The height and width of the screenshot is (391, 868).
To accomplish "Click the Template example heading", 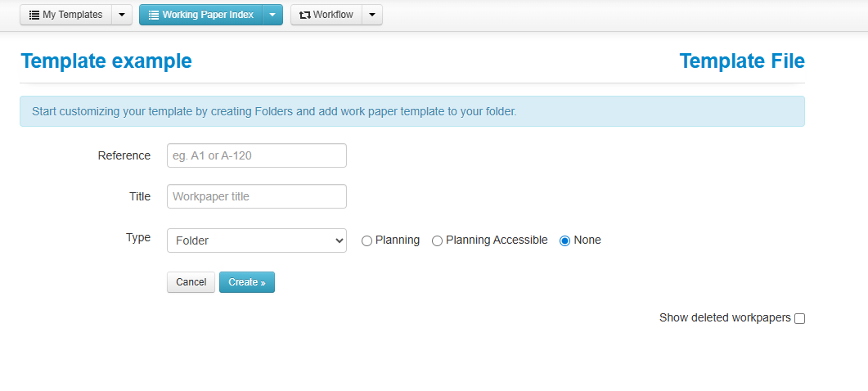I will coord(106,61).
